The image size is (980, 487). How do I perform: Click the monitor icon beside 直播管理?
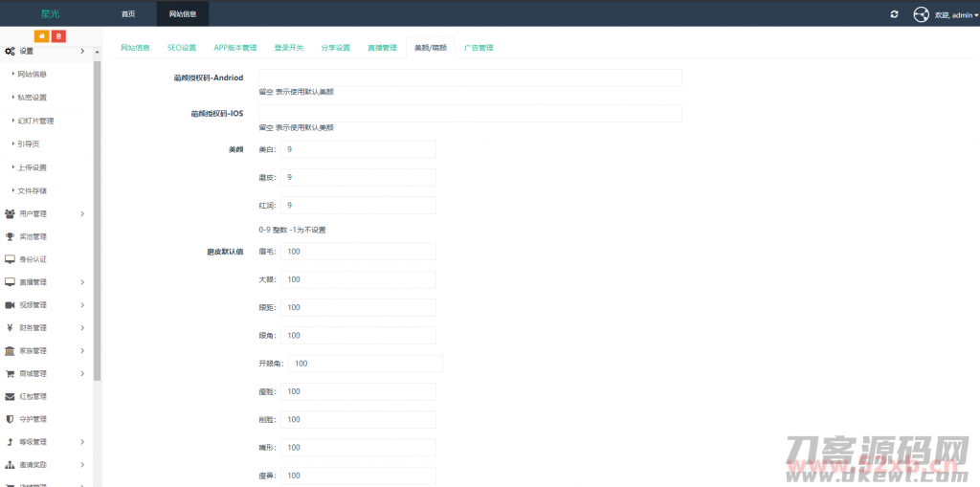10,282
